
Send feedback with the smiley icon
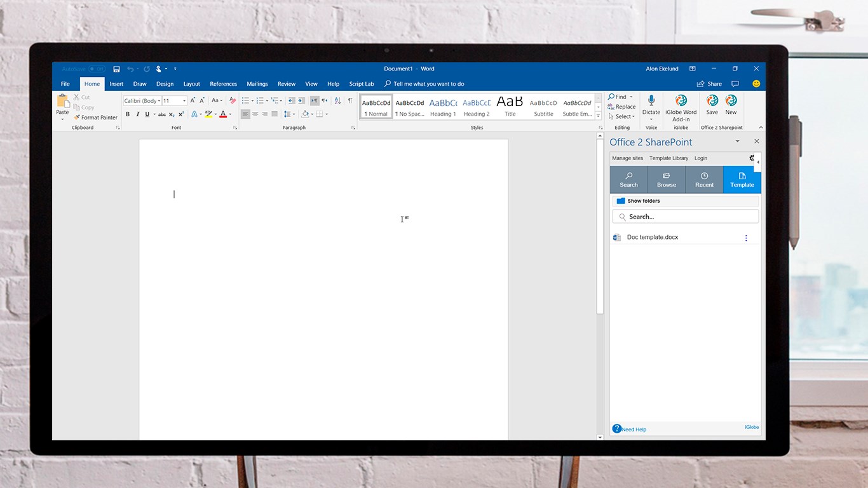(x=756, y=84)
